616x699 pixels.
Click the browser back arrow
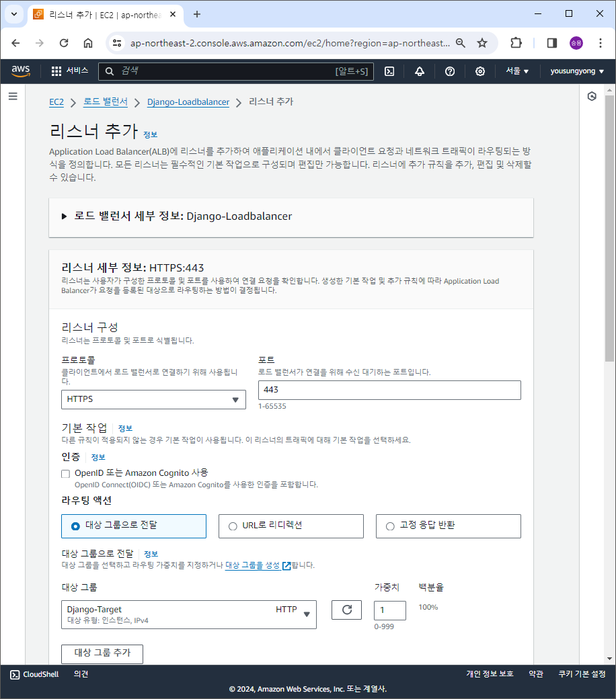[15, 43]
